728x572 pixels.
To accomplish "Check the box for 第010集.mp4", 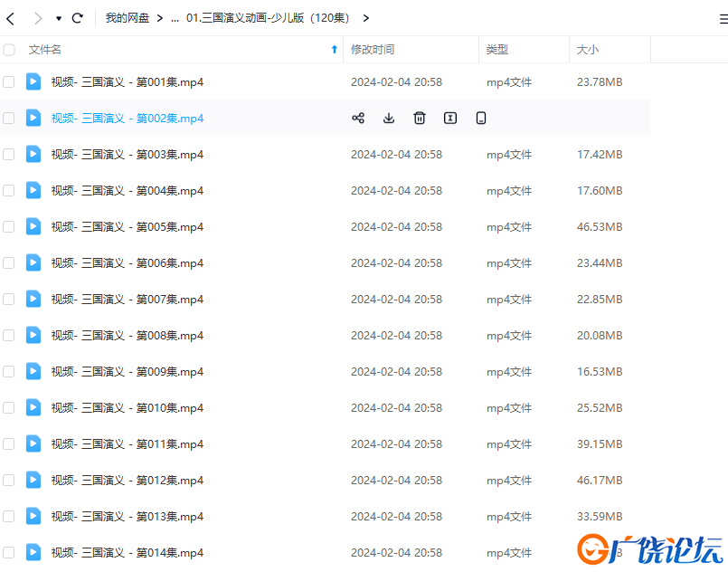I will click(x=9, y=408).
